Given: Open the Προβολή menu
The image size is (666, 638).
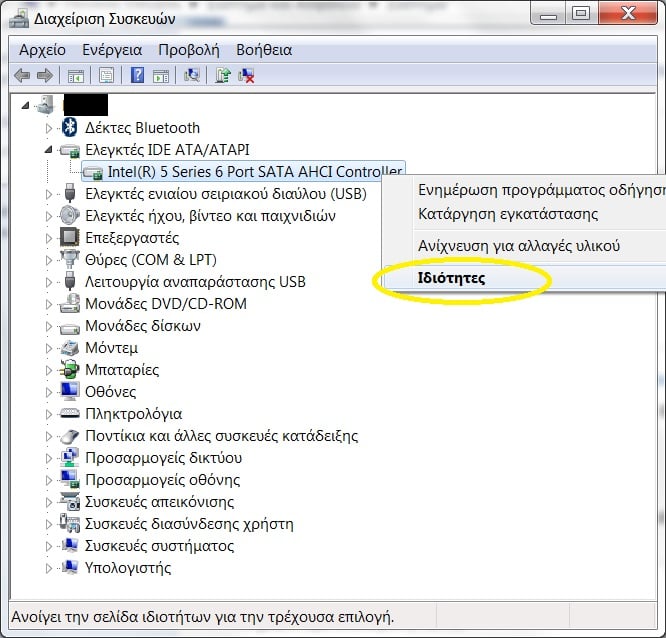Looking at the screenshot, I should (189, 50).
